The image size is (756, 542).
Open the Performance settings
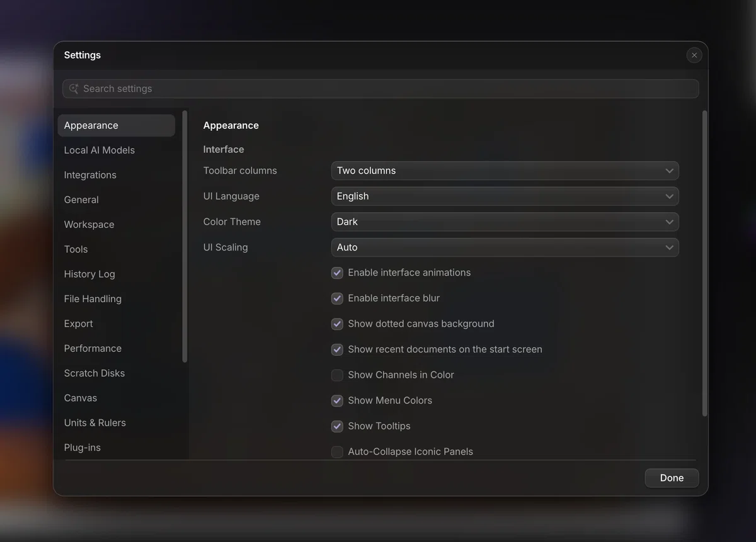[x=117, y=348]
